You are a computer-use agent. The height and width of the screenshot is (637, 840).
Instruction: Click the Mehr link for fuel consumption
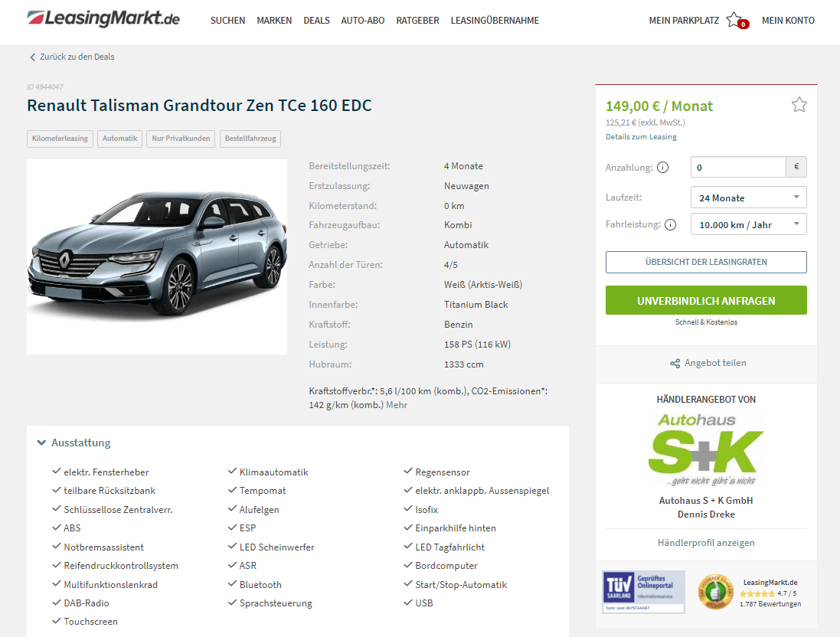(x=397, y=405)
